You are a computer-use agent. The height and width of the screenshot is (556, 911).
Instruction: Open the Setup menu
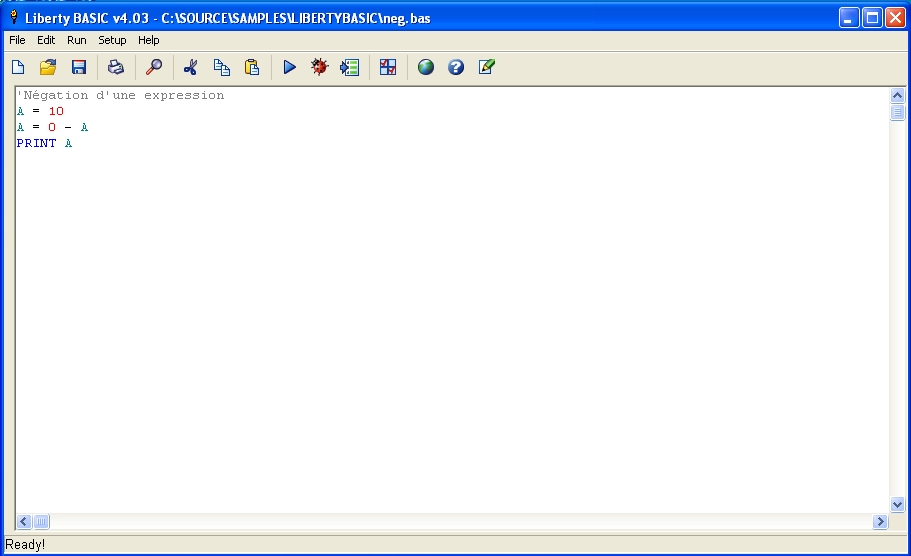pyautogui.click(x=112, y=40)
